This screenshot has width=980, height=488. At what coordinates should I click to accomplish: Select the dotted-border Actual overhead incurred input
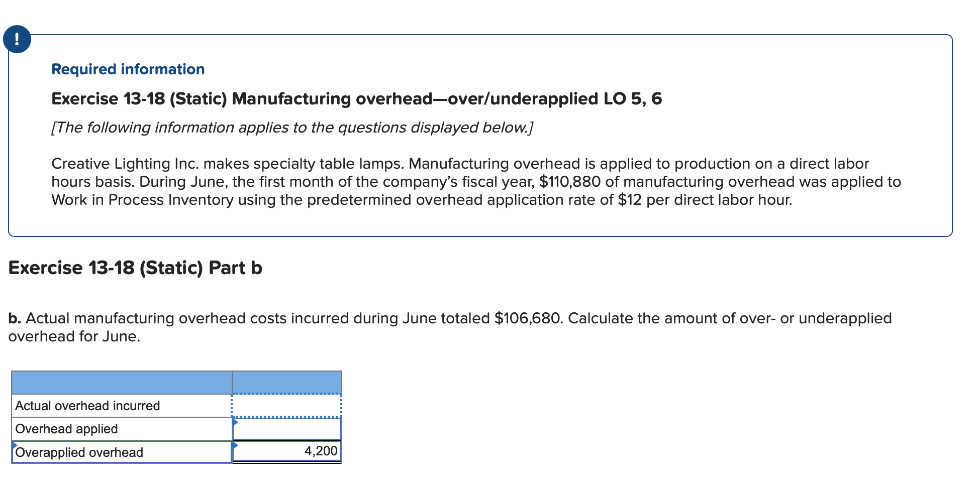point(286,406)
